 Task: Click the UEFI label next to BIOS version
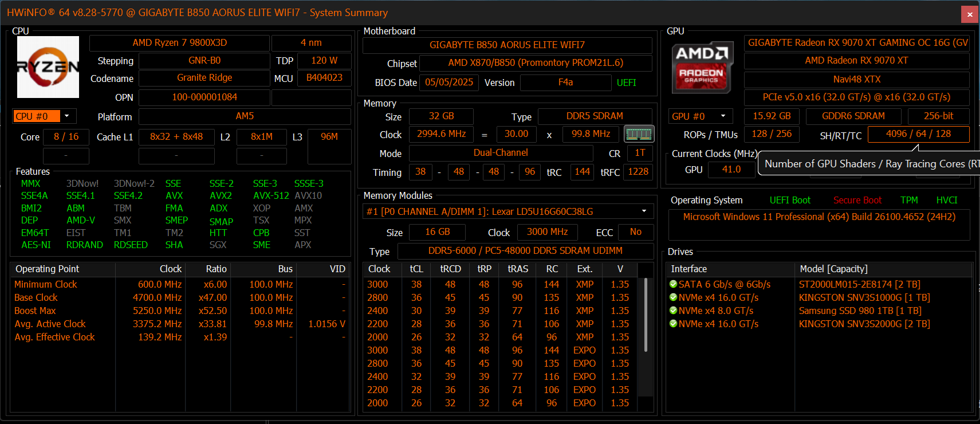point(626,83)
